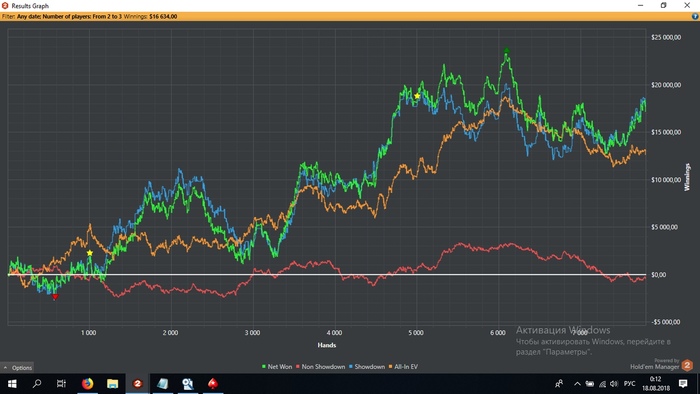Click the battery tray icon

click(x=590, y=384)
